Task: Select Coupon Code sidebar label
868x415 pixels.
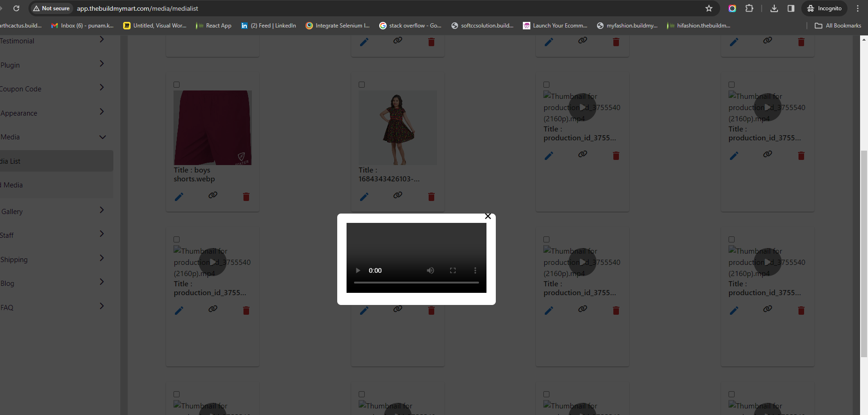Action: point(21,89)
